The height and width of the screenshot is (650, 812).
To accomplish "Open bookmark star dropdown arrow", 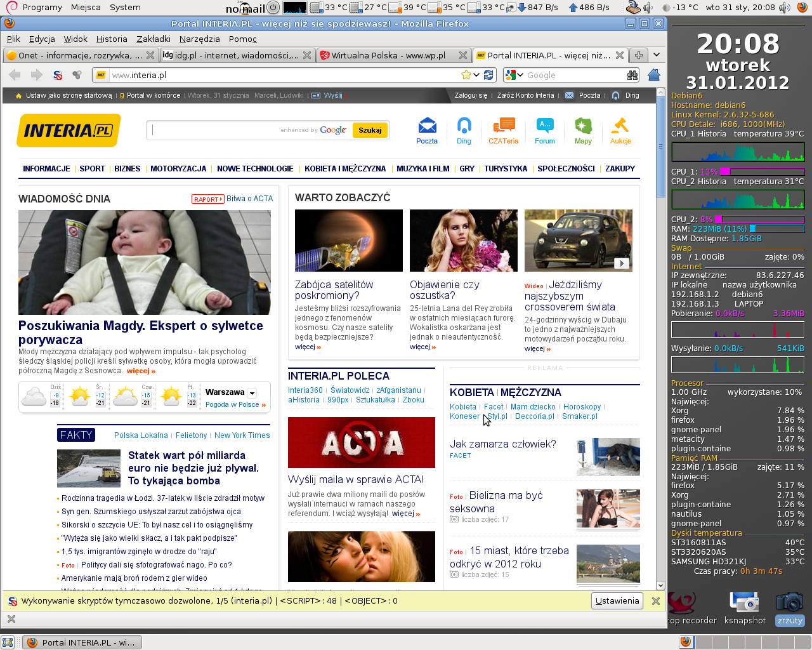I will pyautogui.click(x=477, y=75).
